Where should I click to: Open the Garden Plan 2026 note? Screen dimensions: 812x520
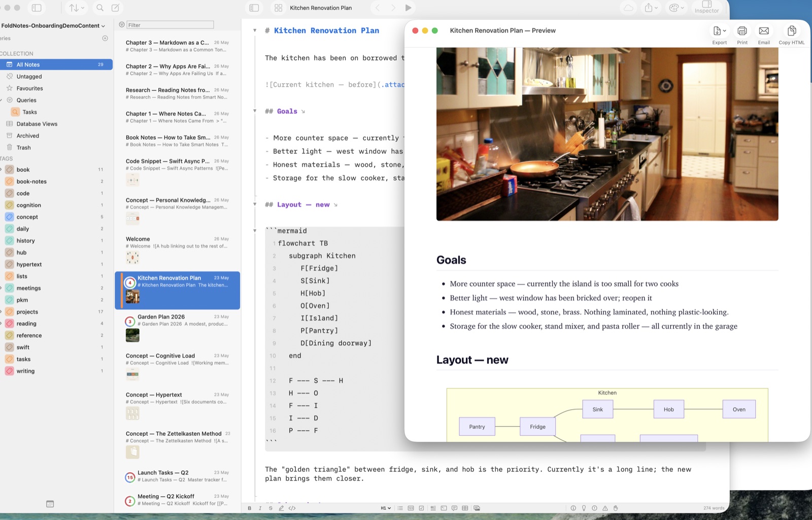click(177, 329)
